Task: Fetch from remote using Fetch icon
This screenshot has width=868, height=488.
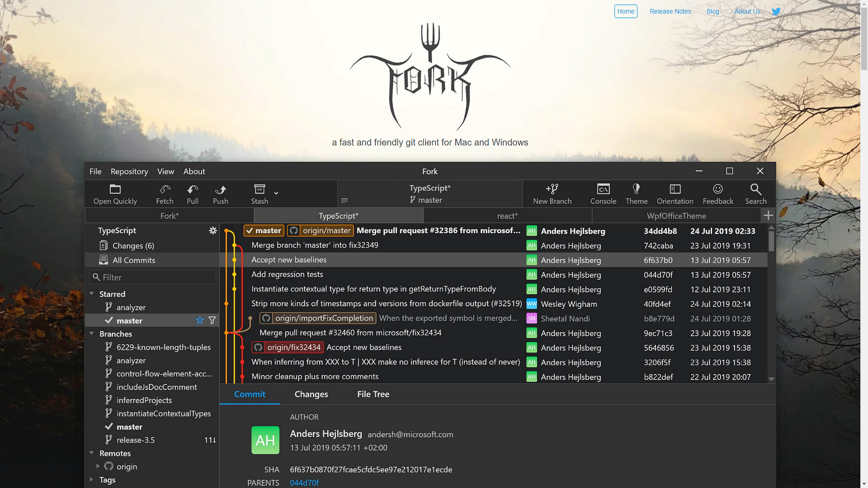Action: (165, 189)
